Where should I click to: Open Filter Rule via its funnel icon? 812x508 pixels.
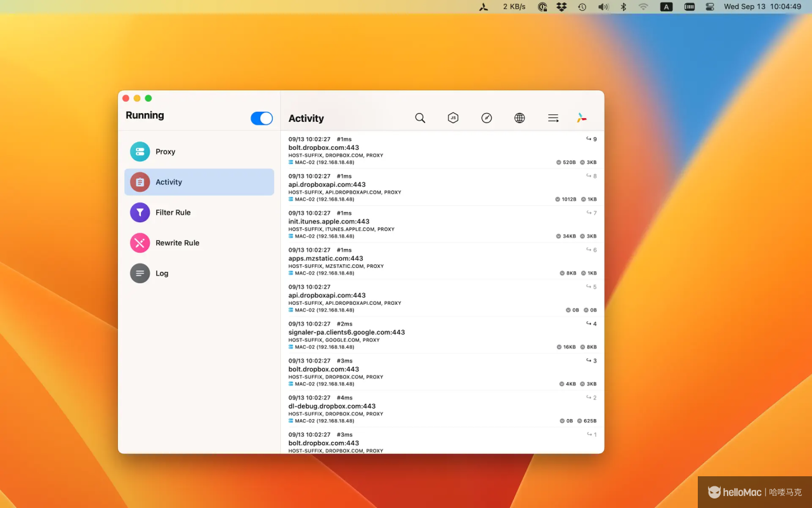point(140,213)
